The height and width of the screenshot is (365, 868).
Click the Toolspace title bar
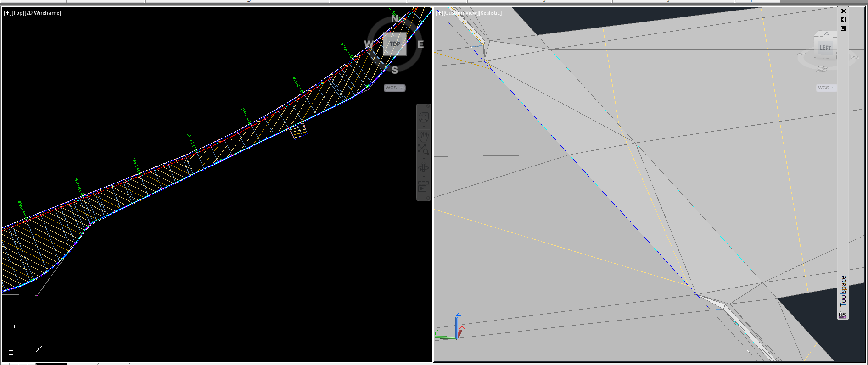point(843,291)
